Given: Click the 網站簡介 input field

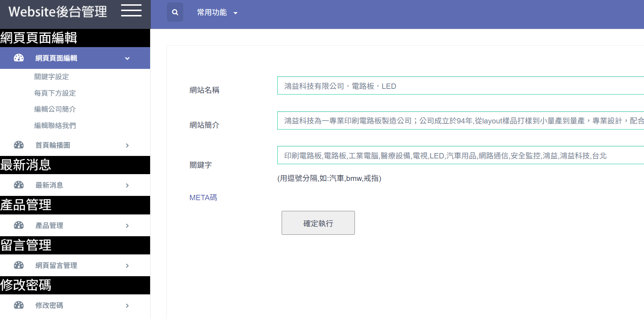Looking at the screenshot, I should [461, 121].
